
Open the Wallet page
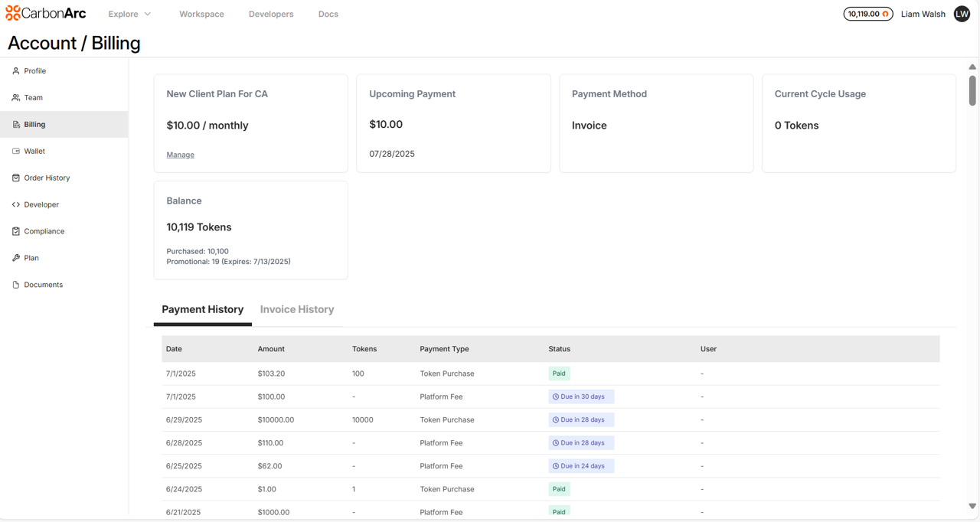coord(64,151)
